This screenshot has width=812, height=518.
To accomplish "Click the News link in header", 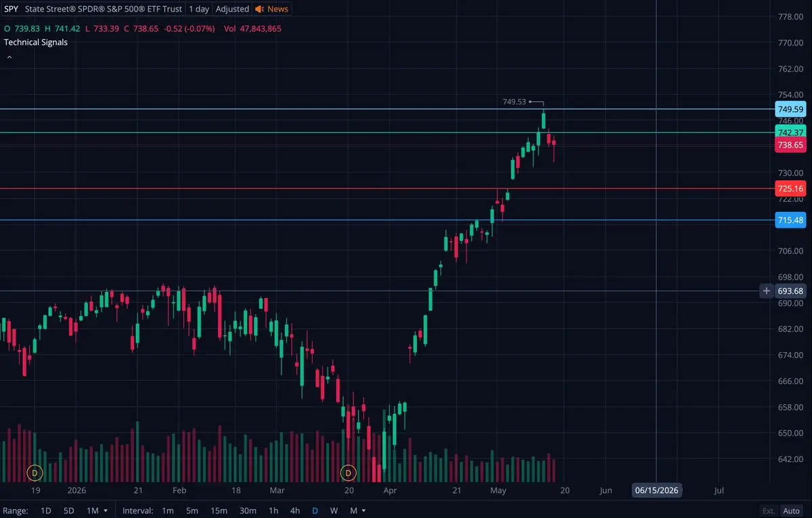I will point(277,9).
